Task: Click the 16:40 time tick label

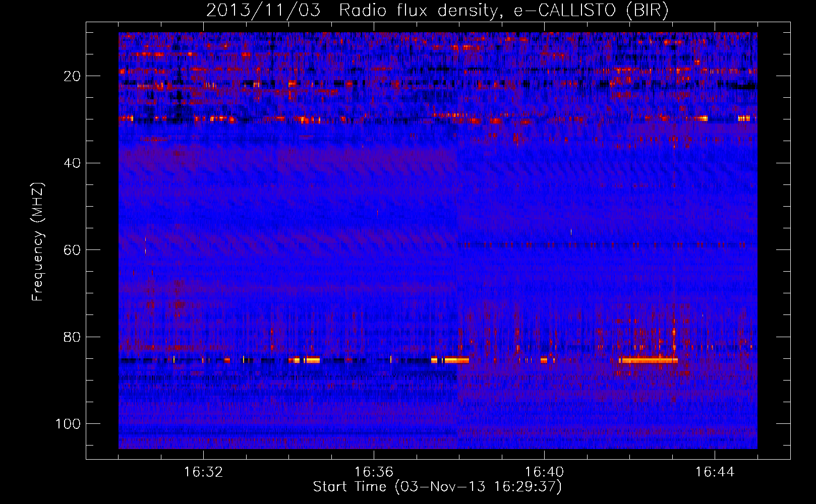Action: (544, 472)
